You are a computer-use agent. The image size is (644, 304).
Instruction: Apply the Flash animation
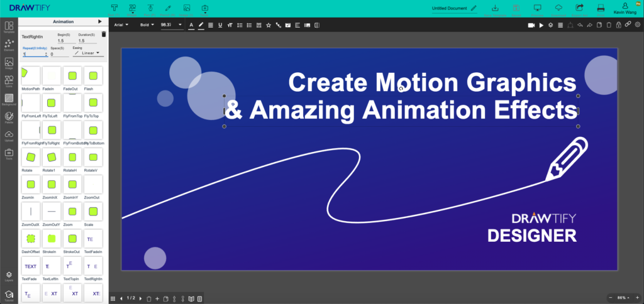coord(93,75)
